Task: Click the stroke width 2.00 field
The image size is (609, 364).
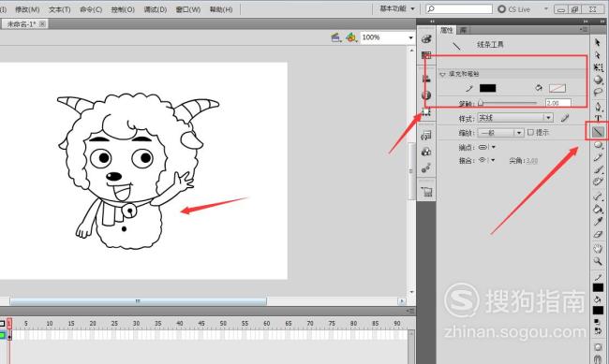Action: tap(558, 103)
